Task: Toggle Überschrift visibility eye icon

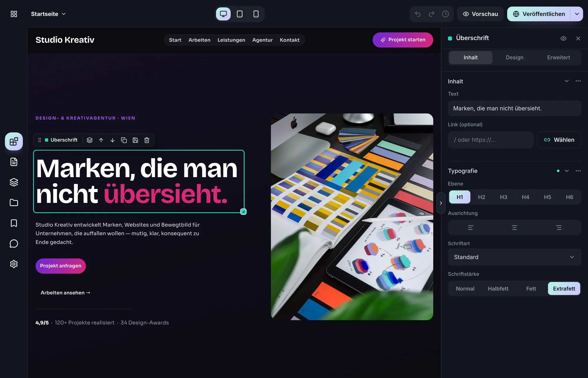Action: [563, 39]
